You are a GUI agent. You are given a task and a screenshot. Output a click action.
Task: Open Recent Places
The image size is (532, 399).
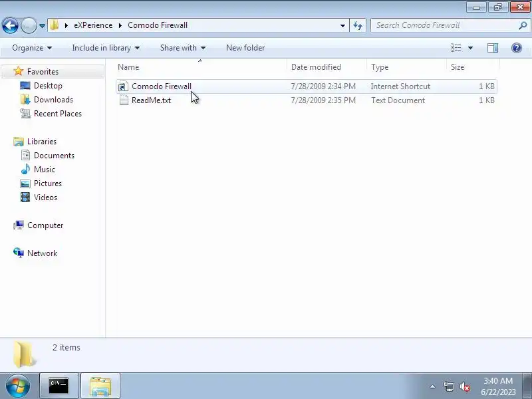58,114
